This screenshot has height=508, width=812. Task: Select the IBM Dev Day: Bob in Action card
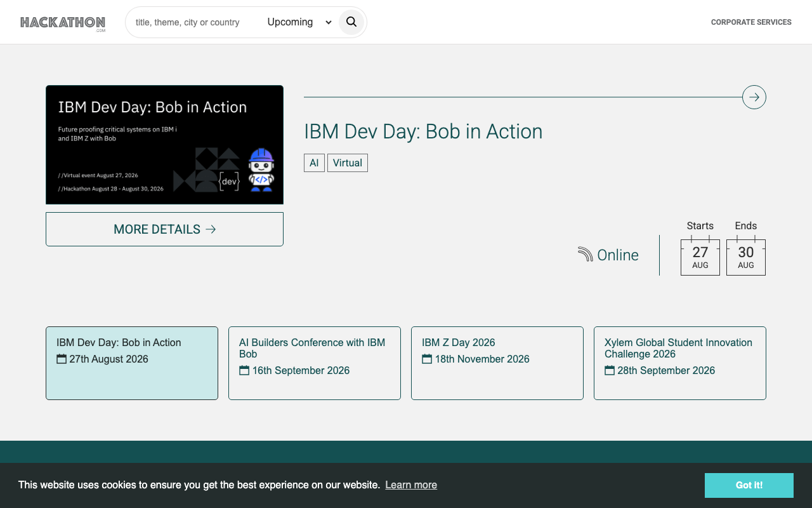(x=132, y=363)
